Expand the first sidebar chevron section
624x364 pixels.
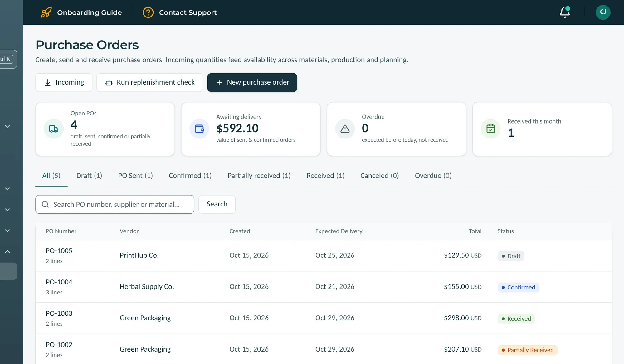tap(7, 126)
